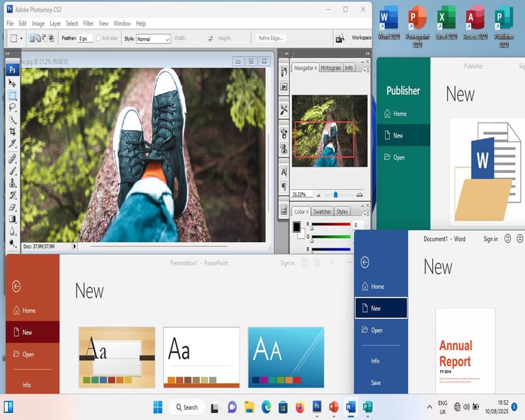The height and width of the screenshot is (420, 525).
Task: Open the Clone Source dock icon
Action: click(284, 148)
